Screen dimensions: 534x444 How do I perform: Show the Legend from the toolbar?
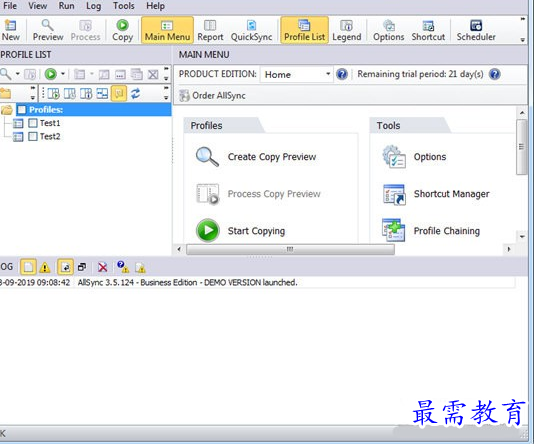coord(347,30)
